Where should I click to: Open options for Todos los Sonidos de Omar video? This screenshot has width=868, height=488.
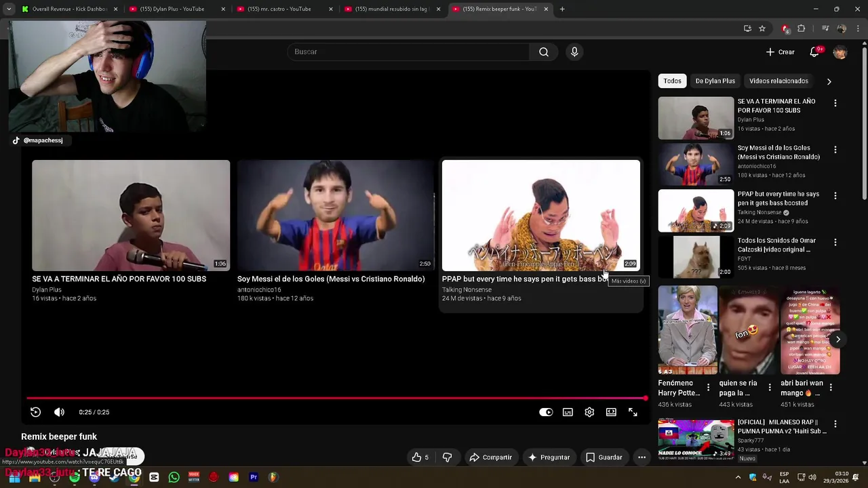pyautogui.click(x=835, y=242)
